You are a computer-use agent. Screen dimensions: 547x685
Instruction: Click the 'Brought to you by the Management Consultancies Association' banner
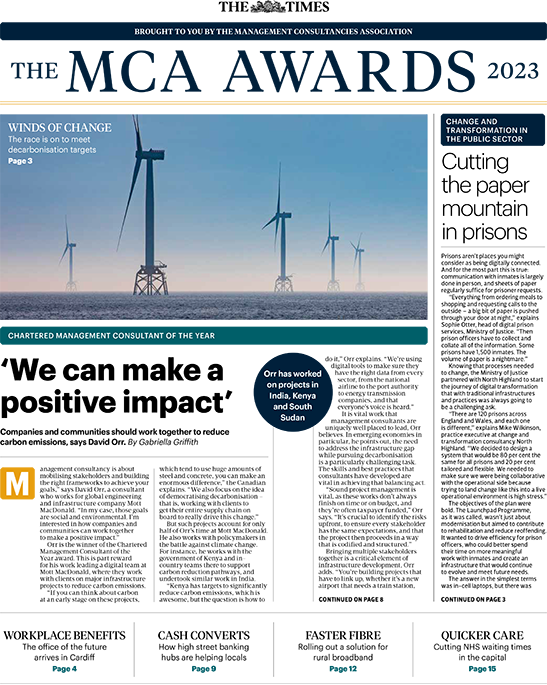pos(274,31)
